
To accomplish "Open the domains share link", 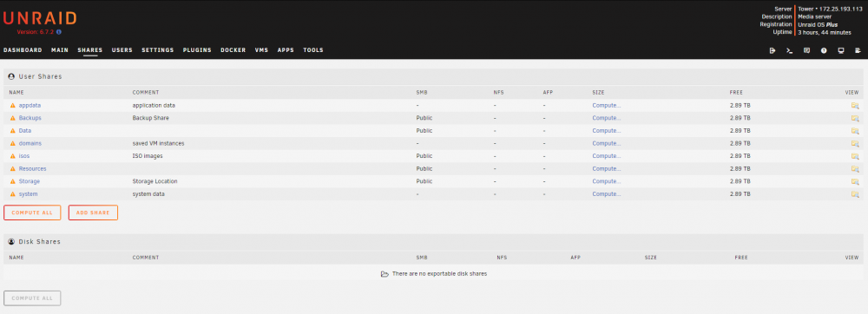I will pos(30,143).
